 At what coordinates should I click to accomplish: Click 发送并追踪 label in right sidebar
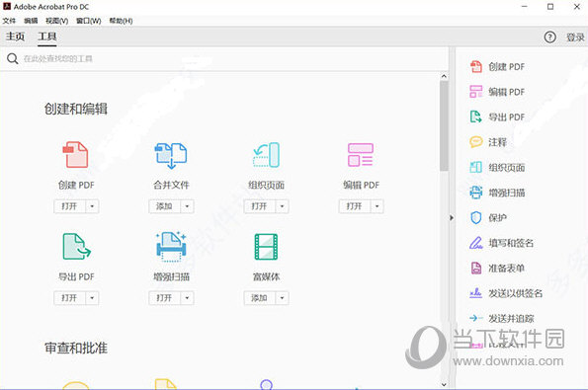[x=511, y=319]
